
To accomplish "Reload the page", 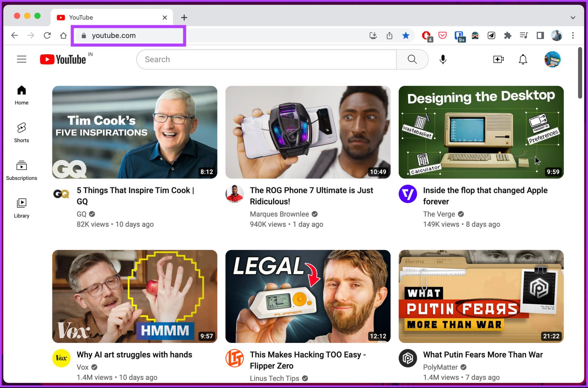I will click(x=47, y=36).
